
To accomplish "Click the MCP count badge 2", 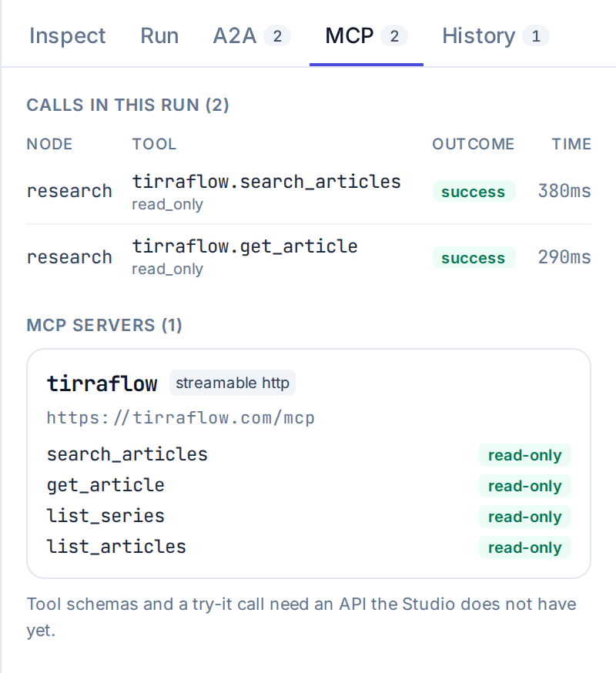I will click(x=394, y=36).
